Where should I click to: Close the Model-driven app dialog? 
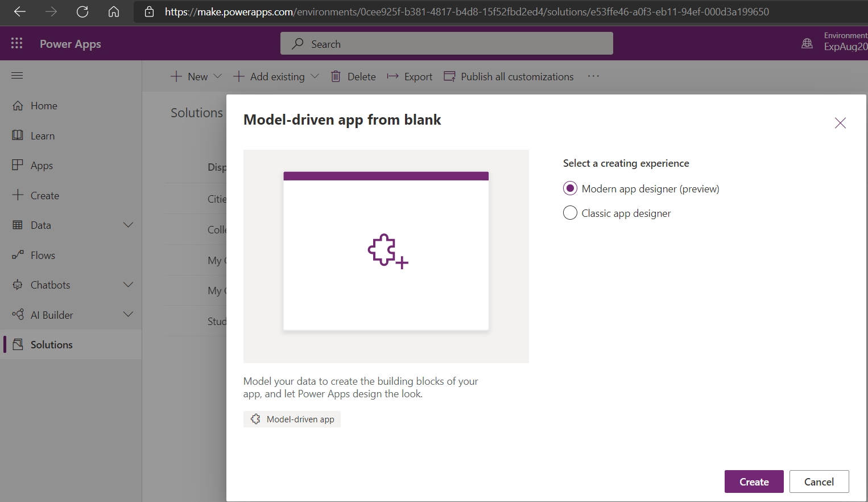tap(840, 123)
